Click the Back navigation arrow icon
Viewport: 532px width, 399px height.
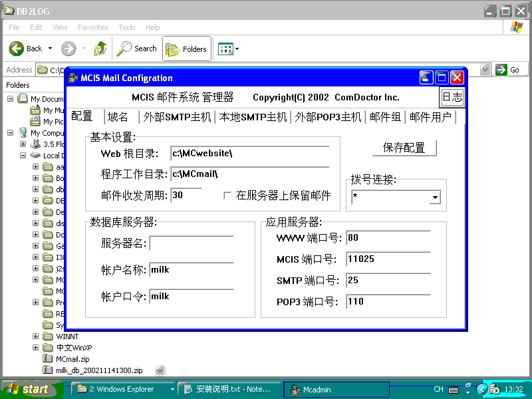(16, 49)
